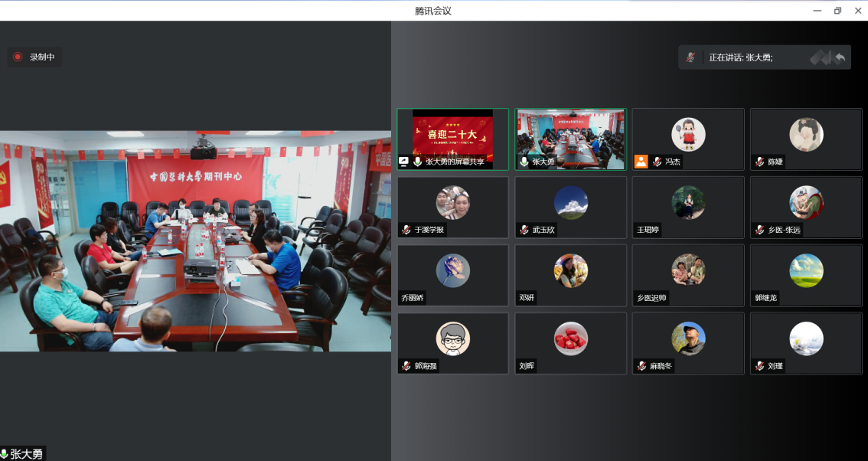Select the 刘晖 tile with strawberry avatar

tap(571, 344)
